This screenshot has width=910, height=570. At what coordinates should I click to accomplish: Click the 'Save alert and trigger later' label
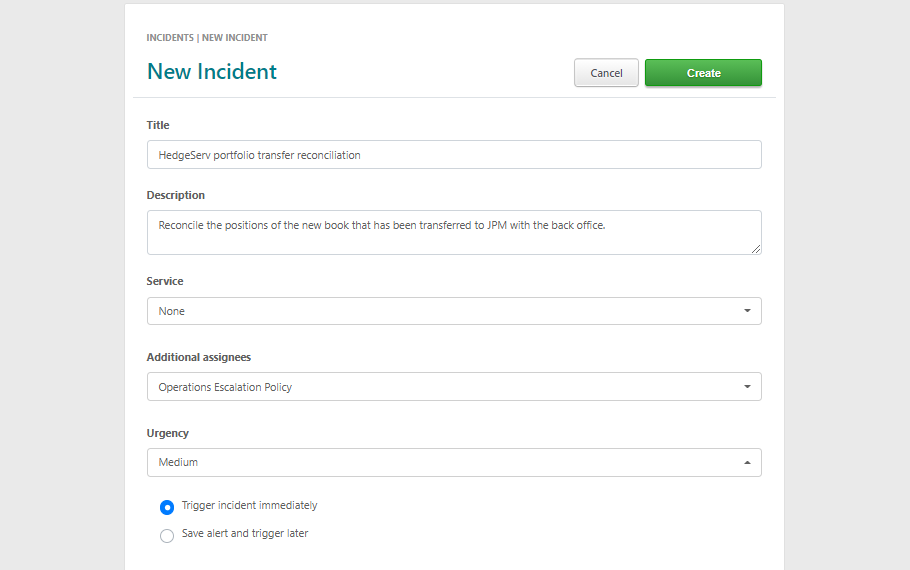tap(245, 533)
